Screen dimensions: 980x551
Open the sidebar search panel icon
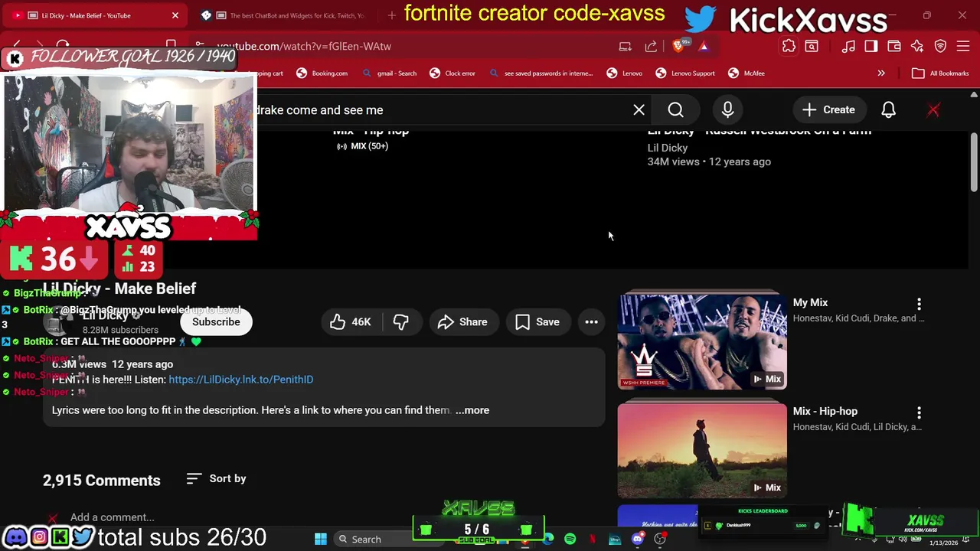click(812, 47)
